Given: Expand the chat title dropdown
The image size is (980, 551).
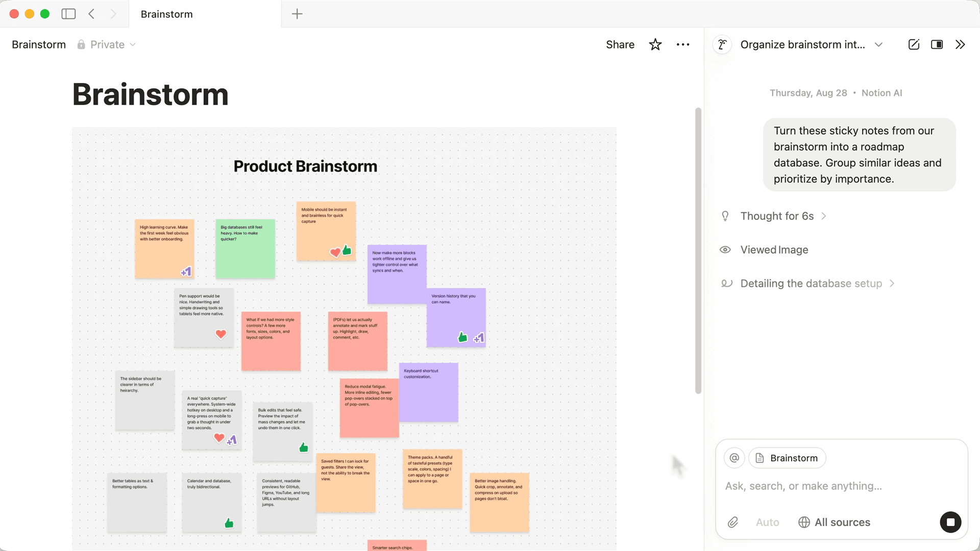Looking at the screenshot, I should coord(878,44).
